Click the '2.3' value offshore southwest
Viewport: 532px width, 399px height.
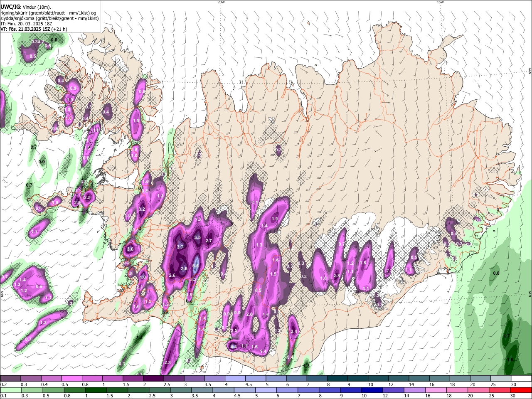[x=167, y=363]
